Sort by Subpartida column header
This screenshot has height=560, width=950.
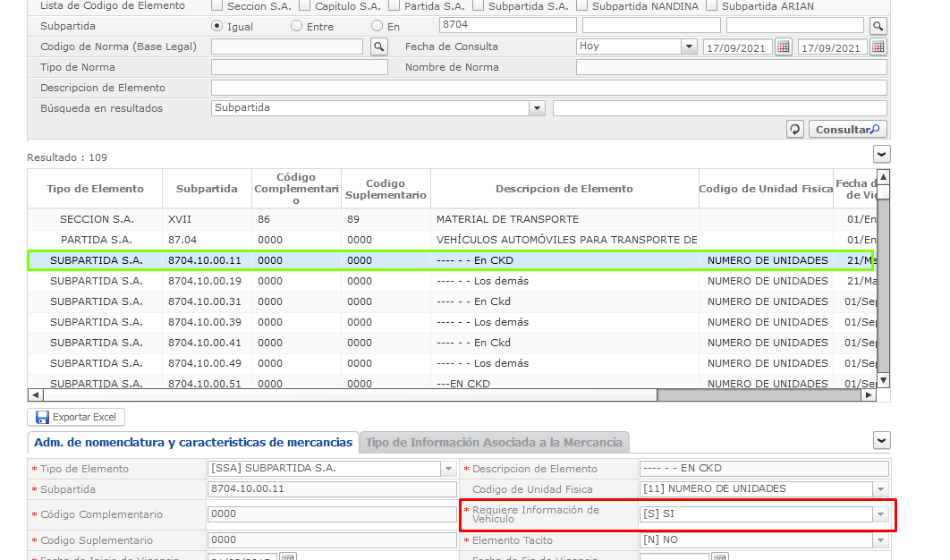coord(207,189)
